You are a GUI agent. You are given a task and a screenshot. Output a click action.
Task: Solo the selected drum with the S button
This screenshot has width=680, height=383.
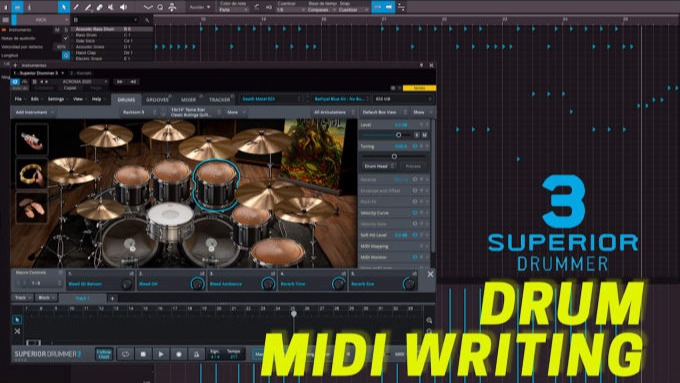tap(417, 135)
